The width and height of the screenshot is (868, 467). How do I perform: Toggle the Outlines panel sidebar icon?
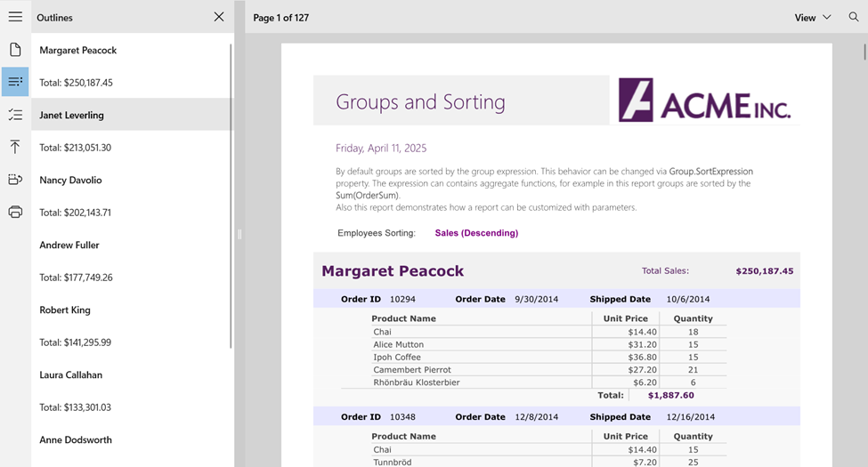point(15,82)
